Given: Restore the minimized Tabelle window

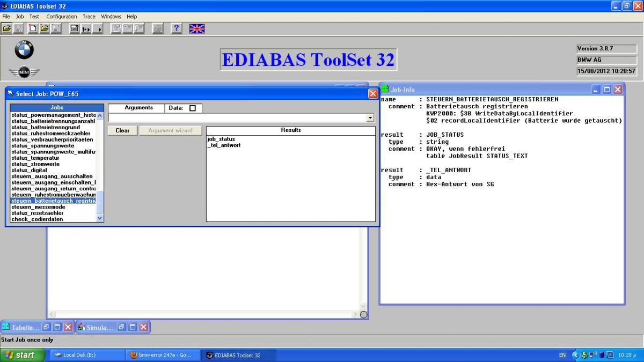Looking at the screenshot, I should pyautogui.click(x=47, y=327).
